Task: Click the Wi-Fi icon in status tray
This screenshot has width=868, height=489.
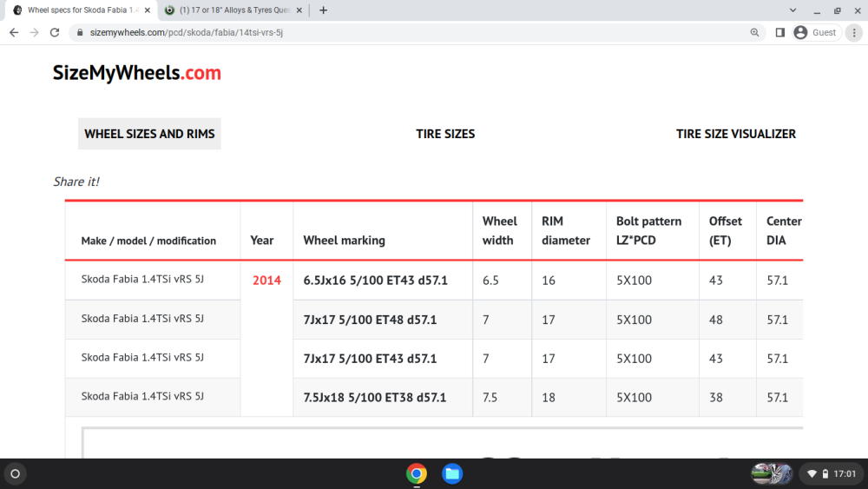Action: pos(812,474)
